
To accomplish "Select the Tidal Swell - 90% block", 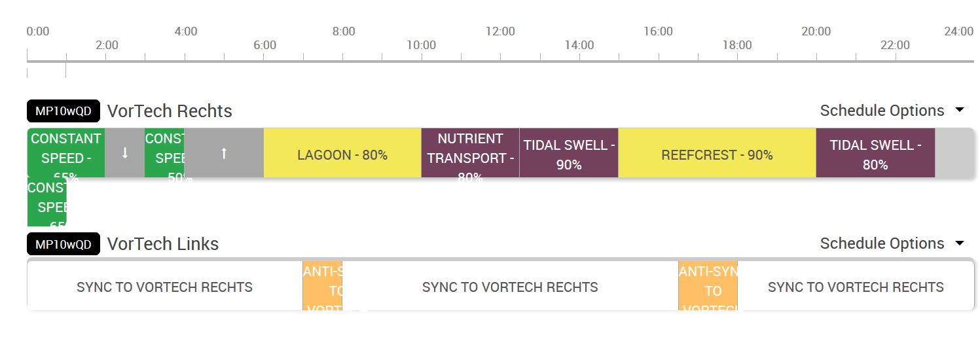I will click(x=569, y=155).
